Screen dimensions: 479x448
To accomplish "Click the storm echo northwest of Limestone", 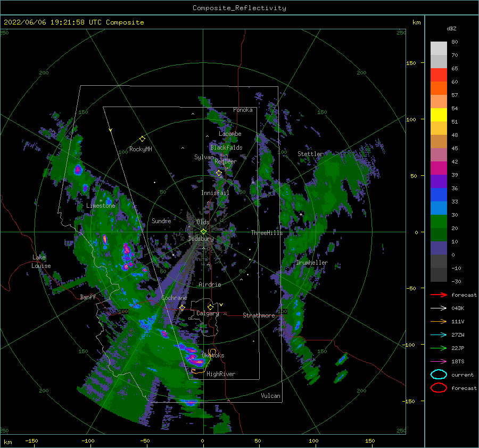I will [78, 169].
